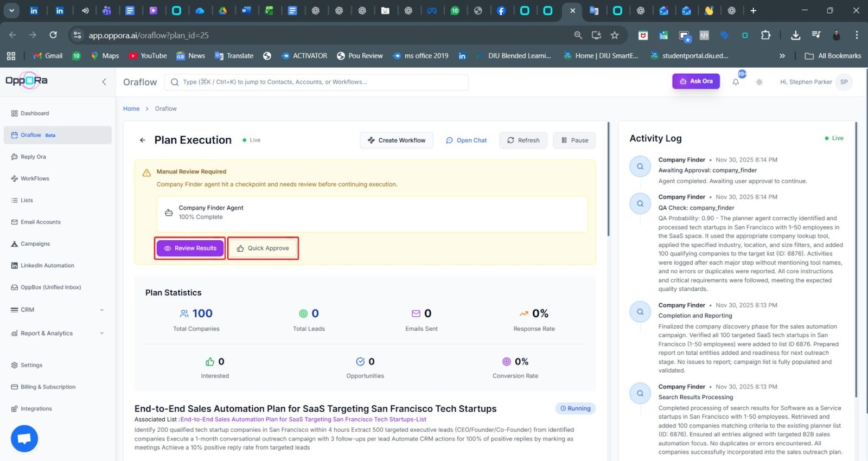Open the Integrations sidebar icon
Screen dimensions: 868x461
click(x=15, y=408)
